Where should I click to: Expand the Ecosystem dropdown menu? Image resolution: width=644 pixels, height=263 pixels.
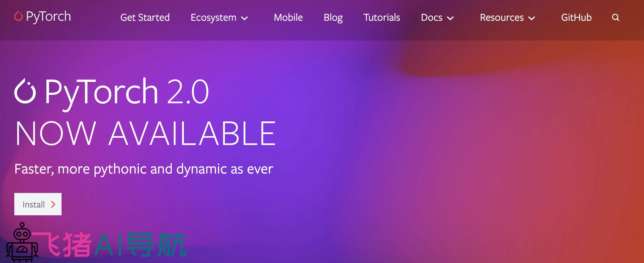coord(219,18)
